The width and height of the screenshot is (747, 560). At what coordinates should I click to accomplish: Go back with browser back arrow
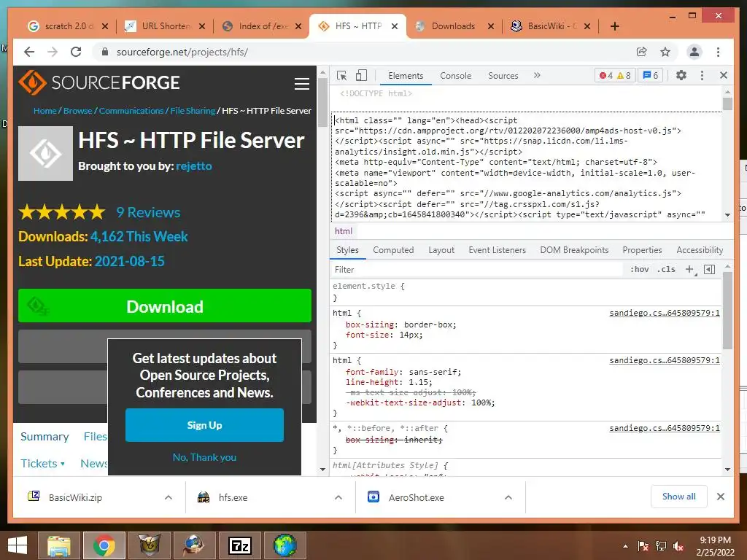29,52
